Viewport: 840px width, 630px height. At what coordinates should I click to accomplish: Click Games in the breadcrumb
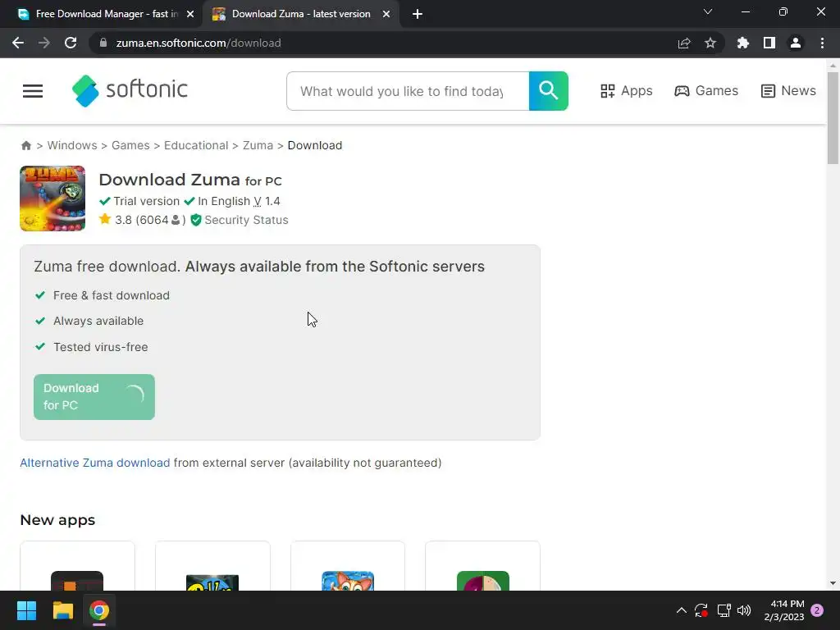130,146
